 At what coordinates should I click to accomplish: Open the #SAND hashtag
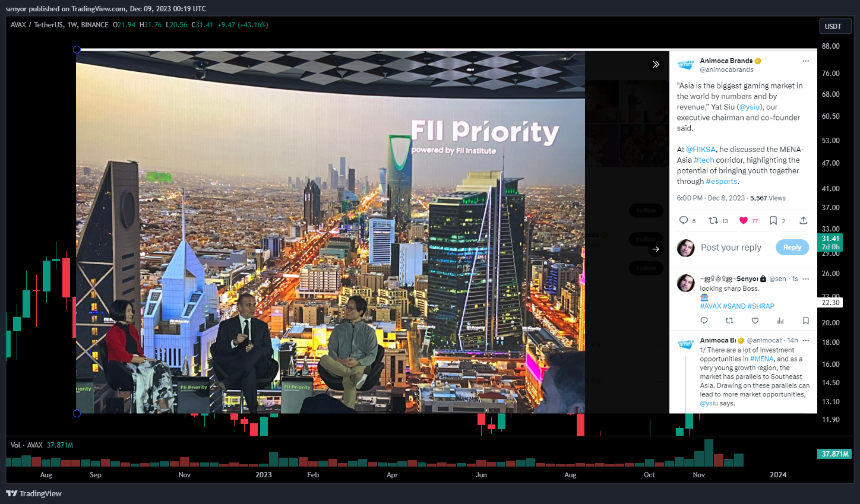(734, 306)
